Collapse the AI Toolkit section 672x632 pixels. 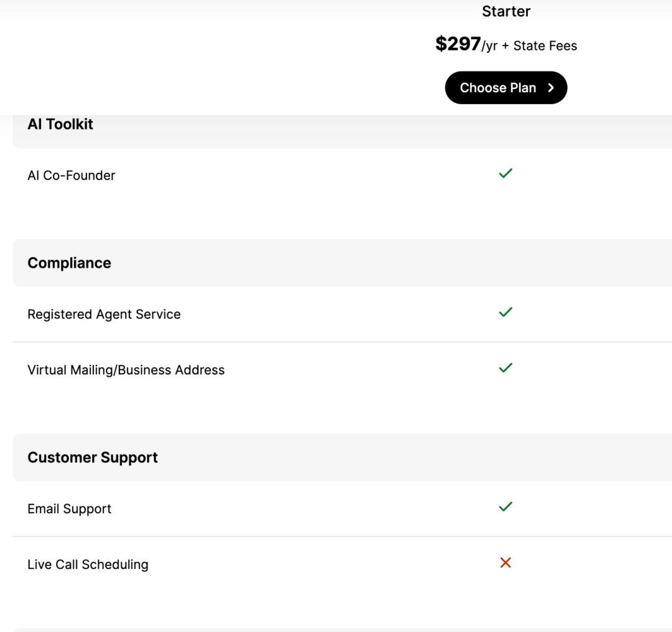pyautogui.click(x=60, y=124)
